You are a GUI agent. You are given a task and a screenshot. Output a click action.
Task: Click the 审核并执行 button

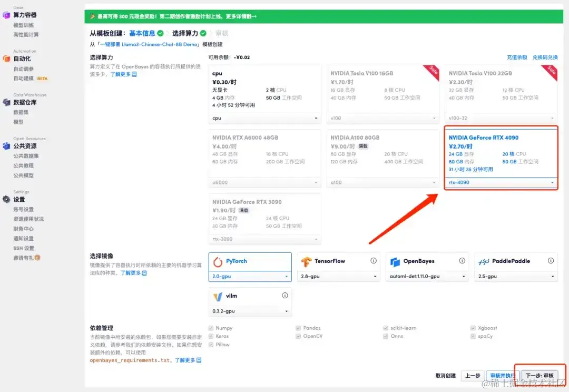(503, 375)
